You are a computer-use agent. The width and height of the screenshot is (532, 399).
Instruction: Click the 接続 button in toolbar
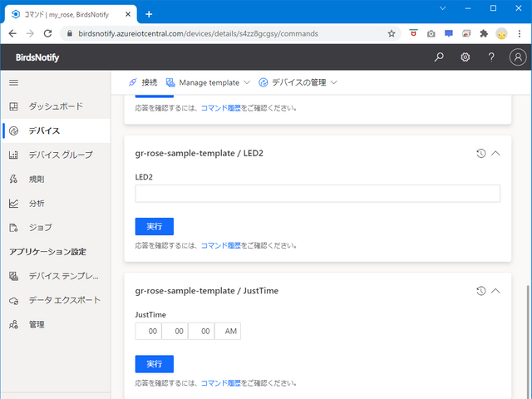[x=143, y=82]
